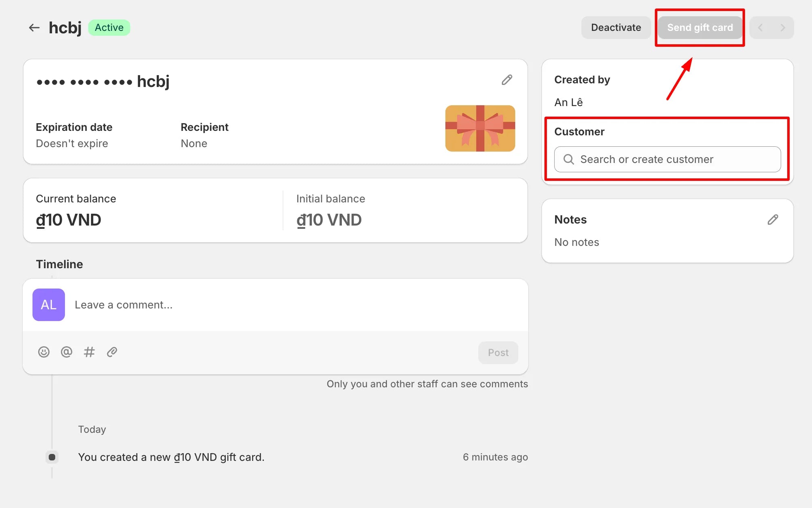Click the hcbj page title

tap(65, 28)
